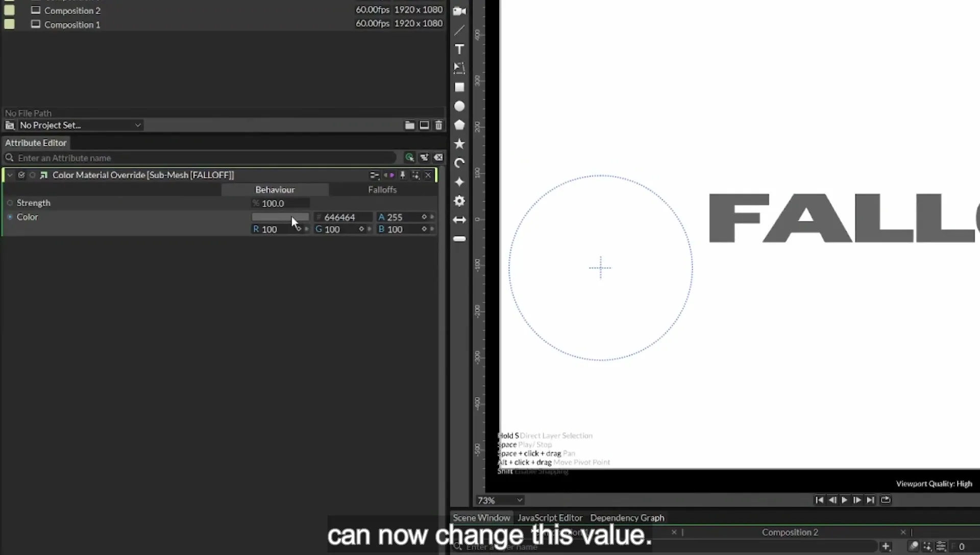Select the Star shape tool
The image size is (980, 555).
pyautogui.click(x=459, y=144)
